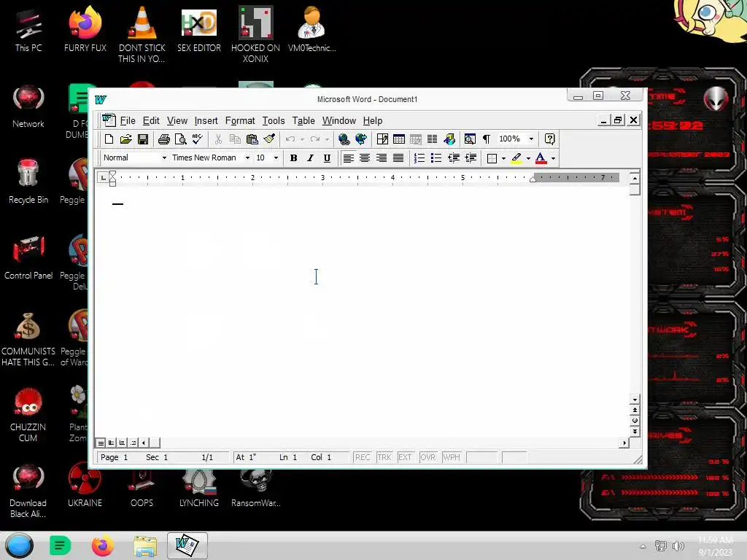Viewport: 747px width, 560px height.
Task: Apply yellow highlight color
Action: click(516, 158)
